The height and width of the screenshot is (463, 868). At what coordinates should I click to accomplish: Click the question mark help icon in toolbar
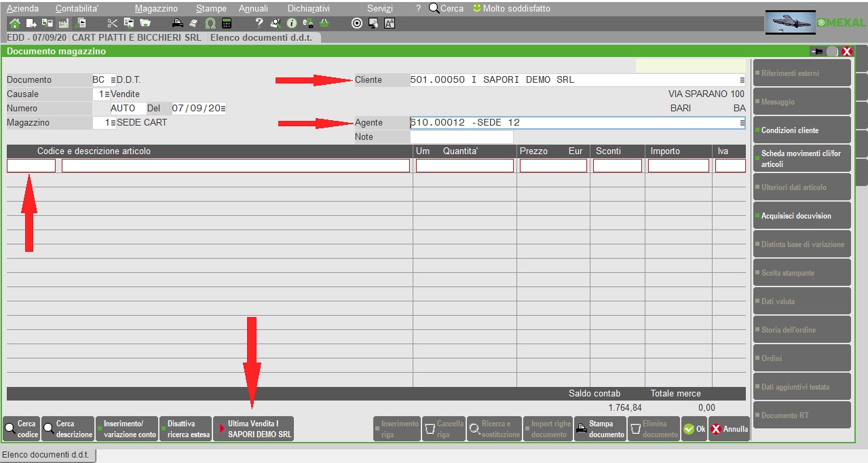[x=259, y=23]
